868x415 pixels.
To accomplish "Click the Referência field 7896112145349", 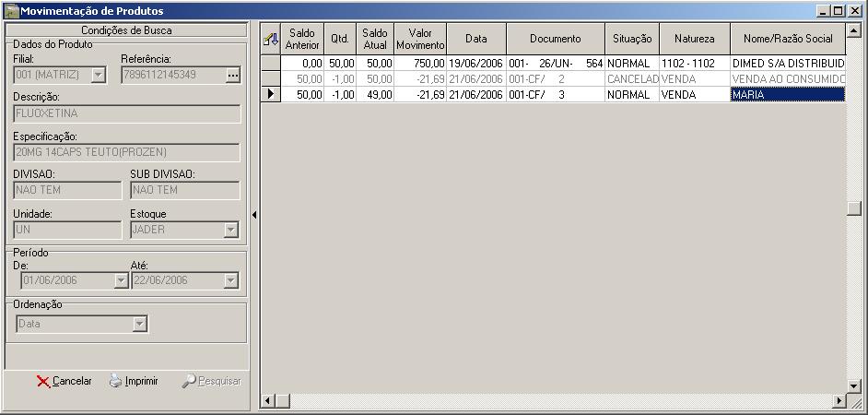I will click(174, 75).
